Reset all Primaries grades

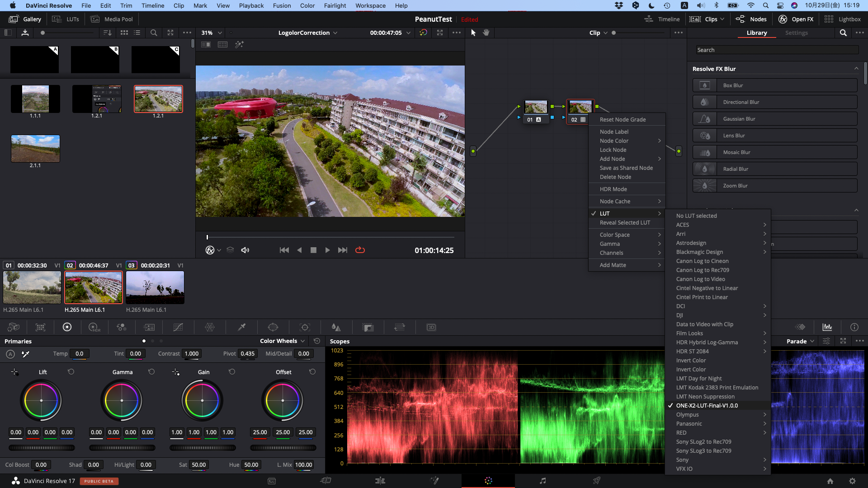tap(317, 341)
